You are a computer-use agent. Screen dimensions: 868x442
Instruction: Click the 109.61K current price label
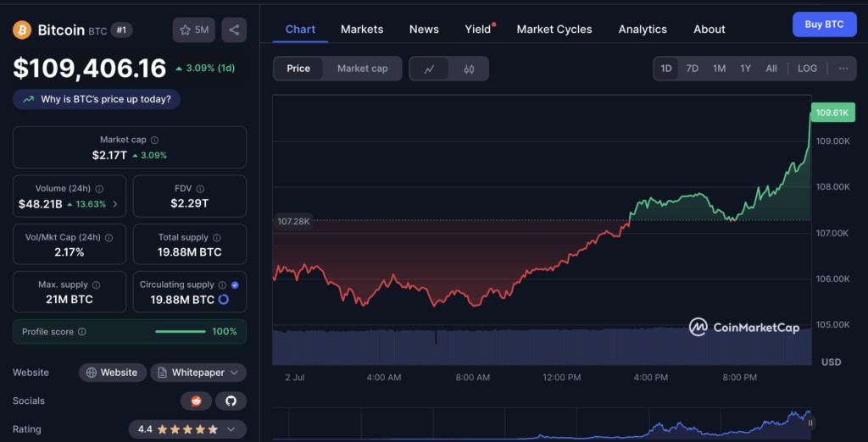832,113
